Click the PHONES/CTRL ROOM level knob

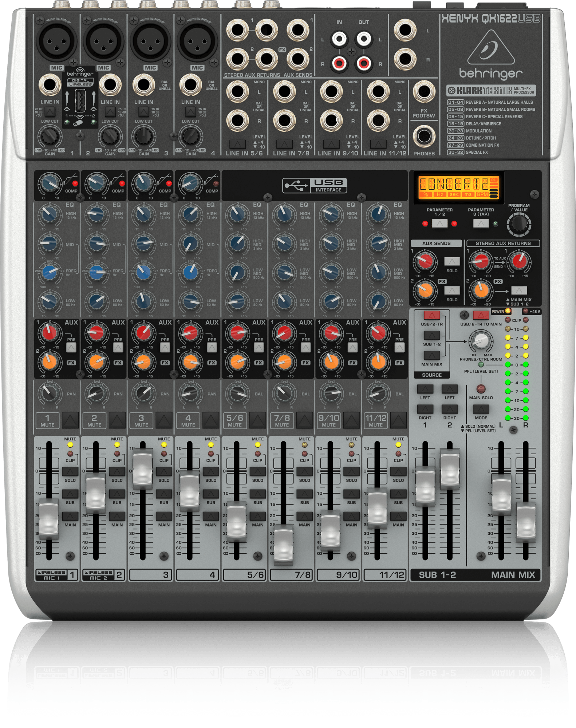tap(481, 341)
